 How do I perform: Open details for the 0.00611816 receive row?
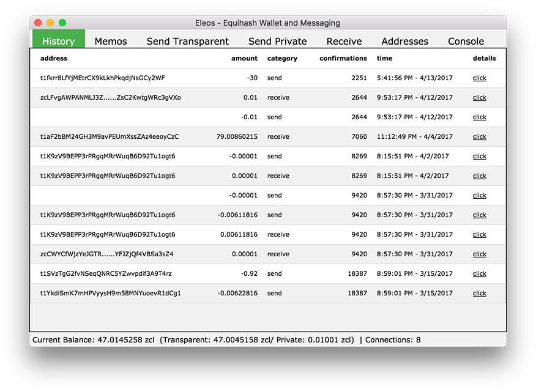coord(479,234)
